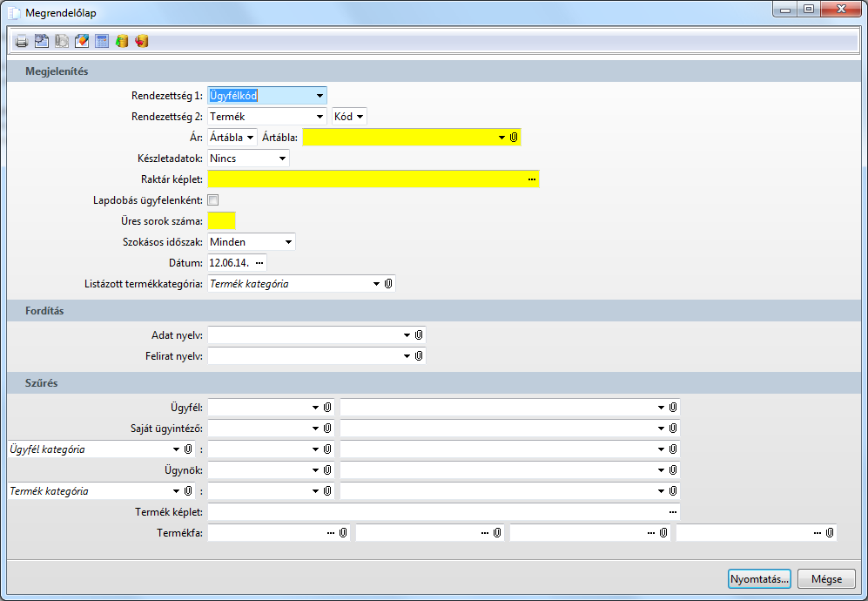Screen dimensions: 868x601
Task: Expand the Rendezettség 1 dropdown
Action: click(320, 96)
